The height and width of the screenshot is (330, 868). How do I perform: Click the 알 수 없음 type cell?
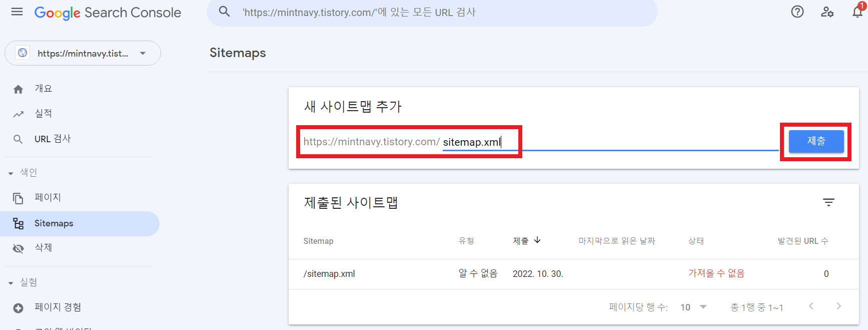[478, 273]
